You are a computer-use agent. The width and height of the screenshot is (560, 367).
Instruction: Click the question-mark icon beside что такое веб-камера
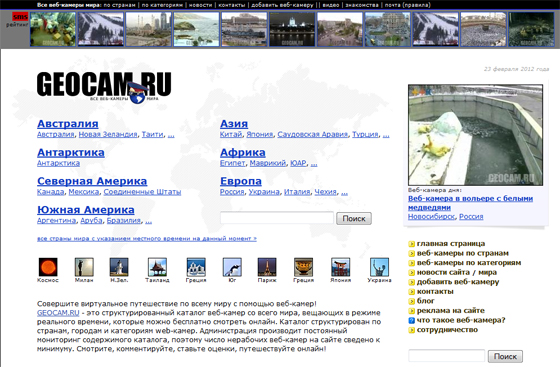(x=411, y=320)
